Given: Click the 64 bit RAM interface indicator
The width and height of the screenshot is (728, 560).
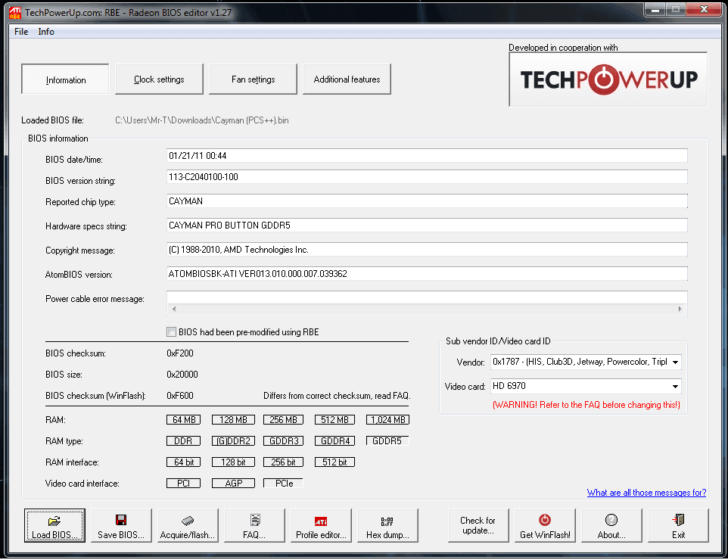Looking at the screenshot, I should tap(183, 462).
